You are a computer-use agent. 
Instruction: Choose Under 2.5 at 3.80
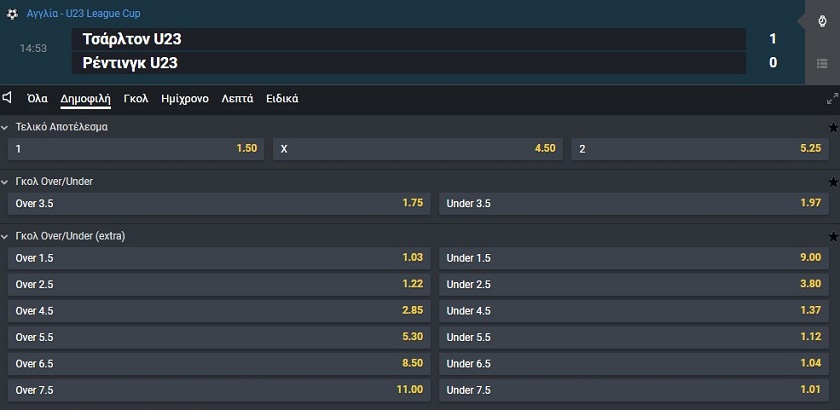(634, 285)
